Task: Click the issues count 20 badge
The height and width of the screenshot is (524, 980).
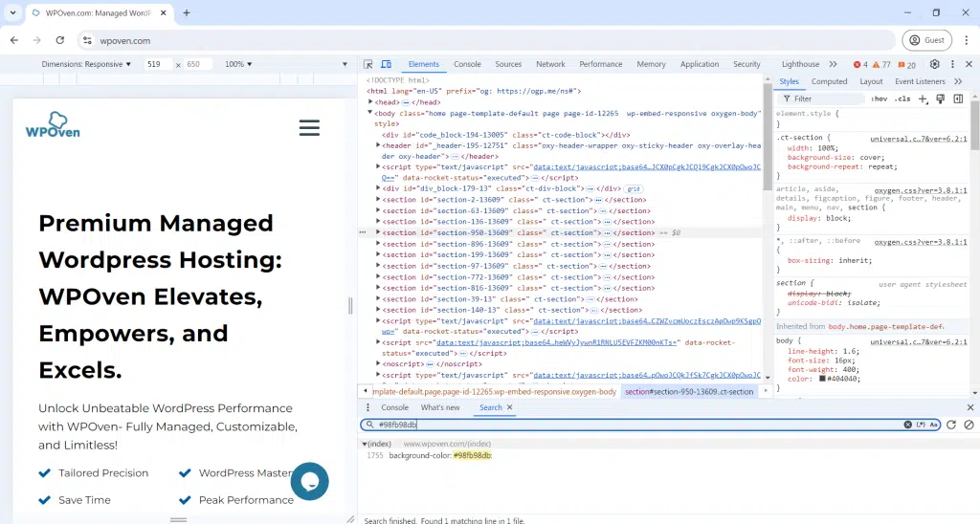Action: coord(907,64)
